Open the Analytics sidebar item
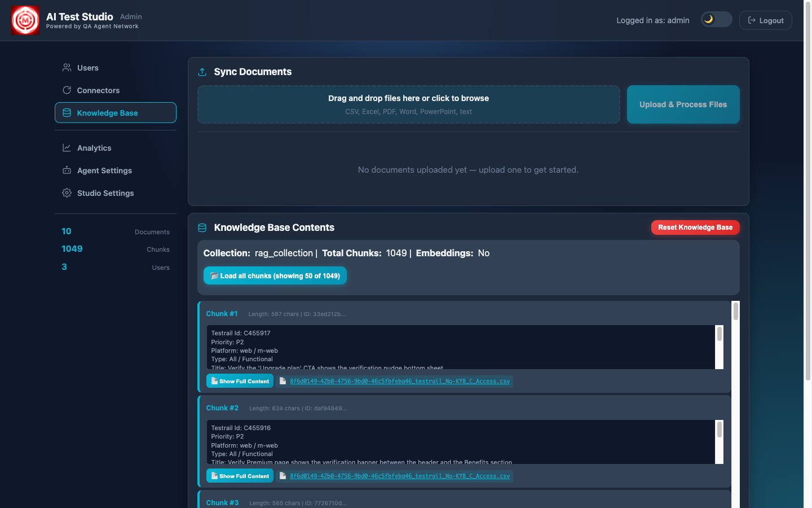Image resolution: width=812 pixels, height=508 pixels. click(x=116, y=148)
